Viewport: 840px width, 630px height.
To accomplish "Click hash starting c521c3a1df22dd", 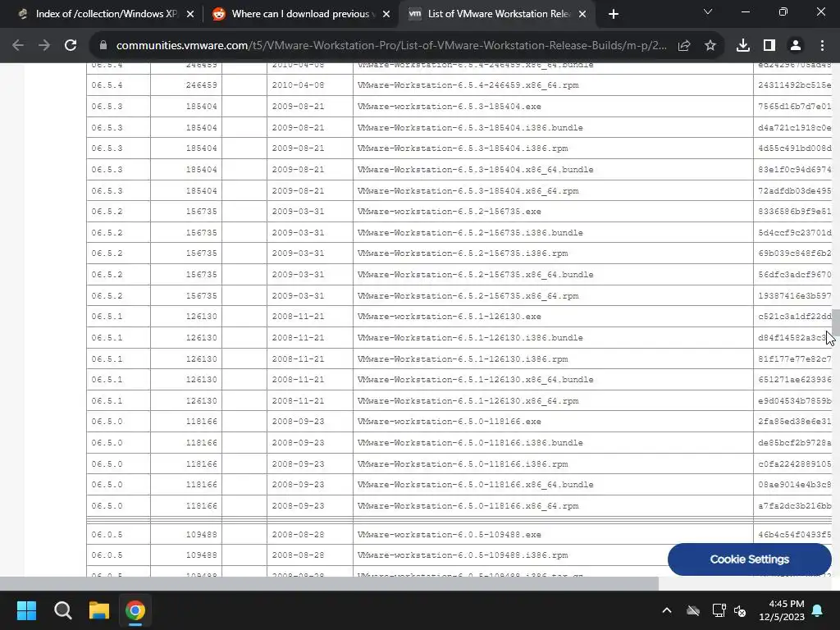I will coord(794,317).
